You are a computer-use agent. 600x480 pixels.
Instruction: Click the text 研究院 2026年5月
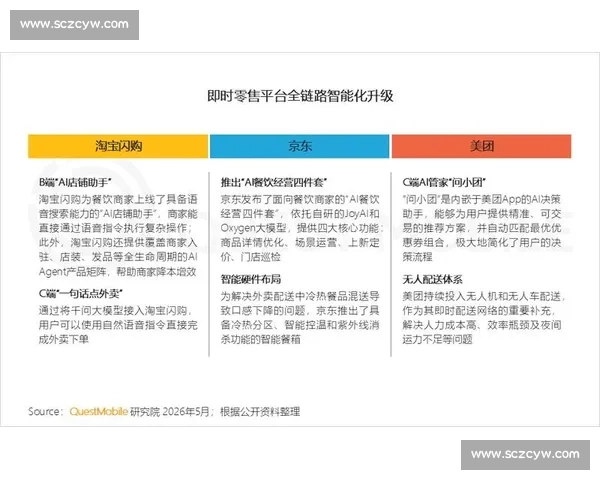pyautogui.click(x=170, y=411)
